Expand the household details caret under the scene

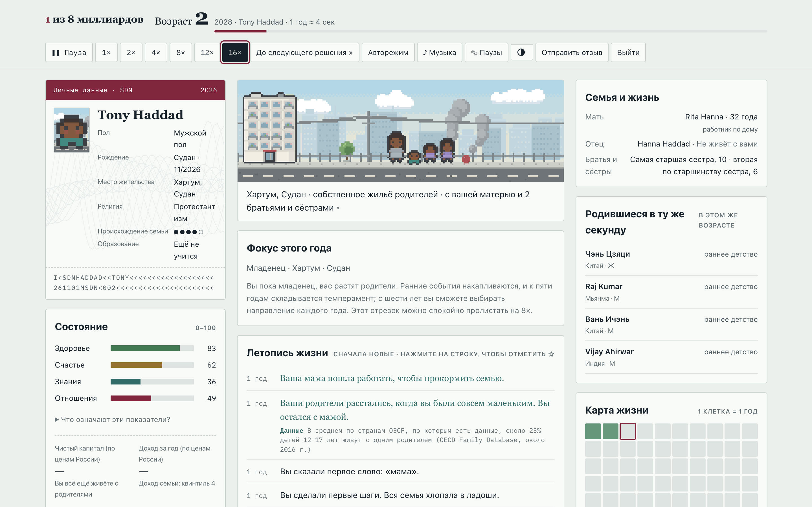tap(338, 208)
